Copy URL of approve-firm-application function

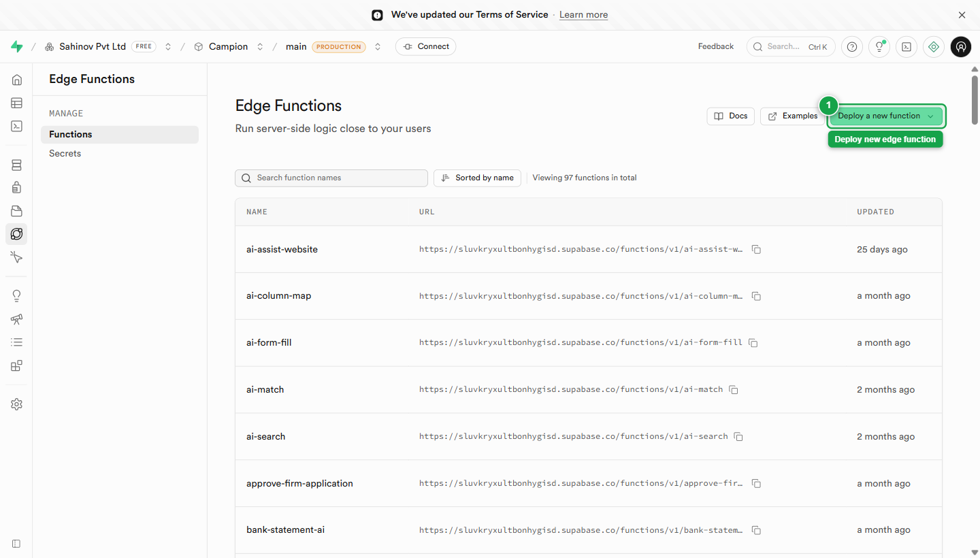click(756, 484)
